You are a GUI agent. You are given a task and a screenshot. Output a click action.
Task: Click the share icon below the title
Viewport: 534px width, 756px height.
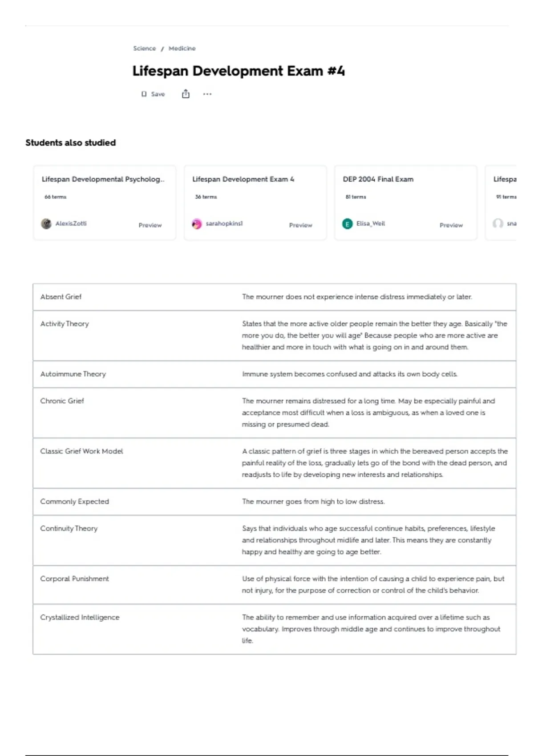click(186, 94)
